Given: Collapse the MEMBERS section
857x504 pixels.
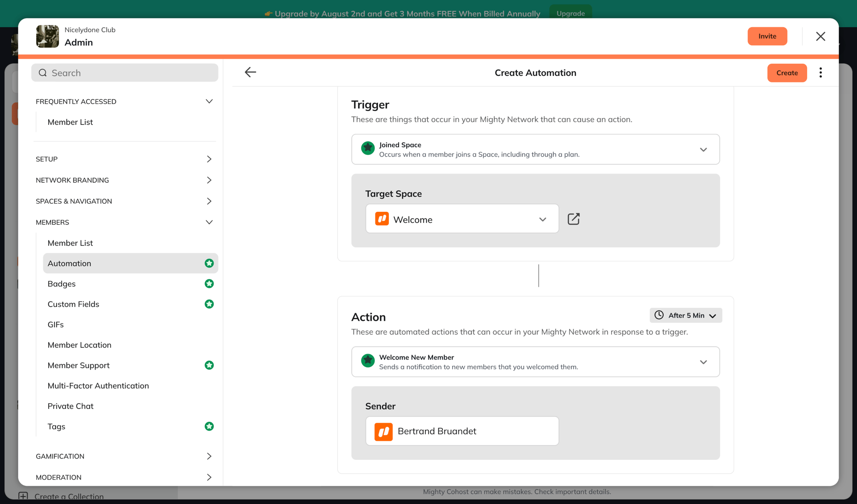Looking at the screenshot, I should (x=209, y=222).
